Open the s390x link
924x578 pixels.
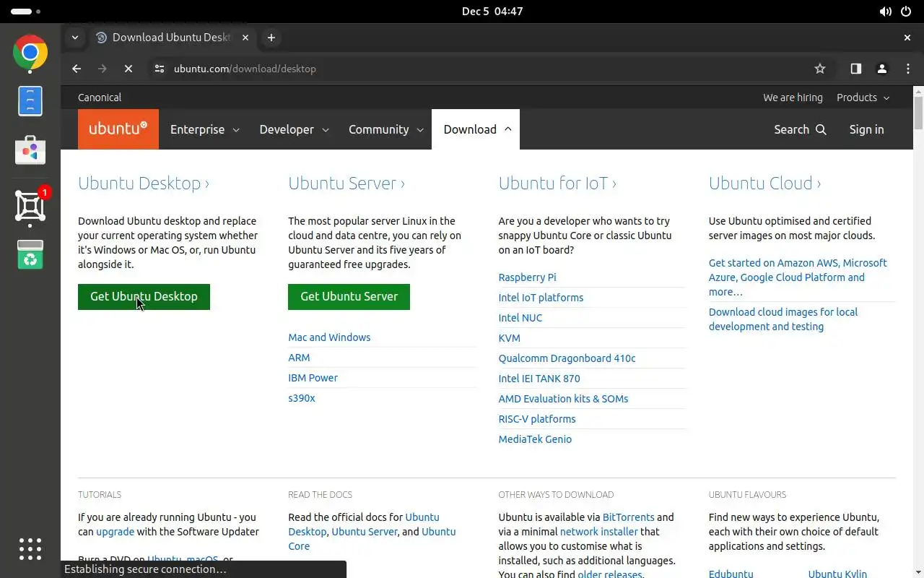coord(302,398)
